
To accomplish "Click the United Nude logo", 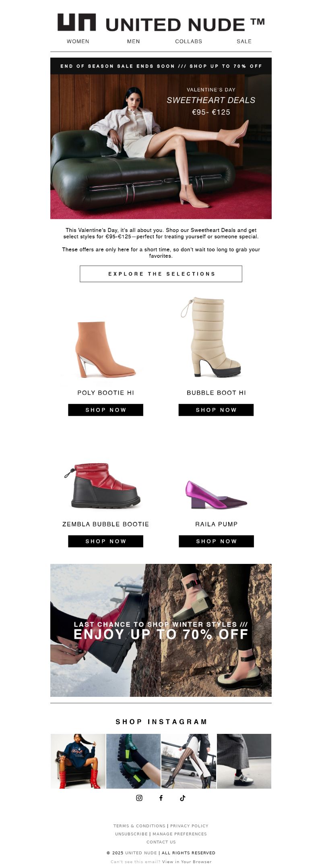I will point(161,23).
